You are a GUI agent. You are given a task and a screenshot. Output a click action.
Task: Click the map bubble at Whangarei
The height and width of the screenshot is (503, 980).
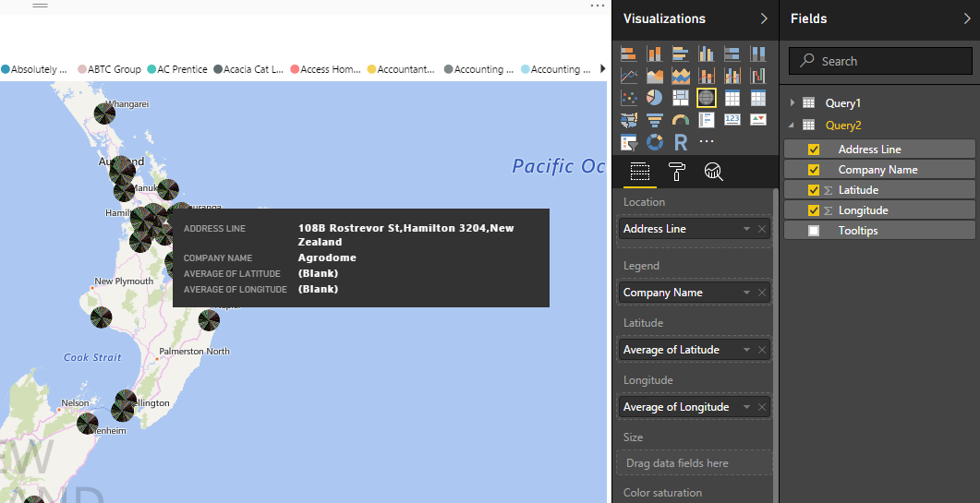[x=104, y=114]
